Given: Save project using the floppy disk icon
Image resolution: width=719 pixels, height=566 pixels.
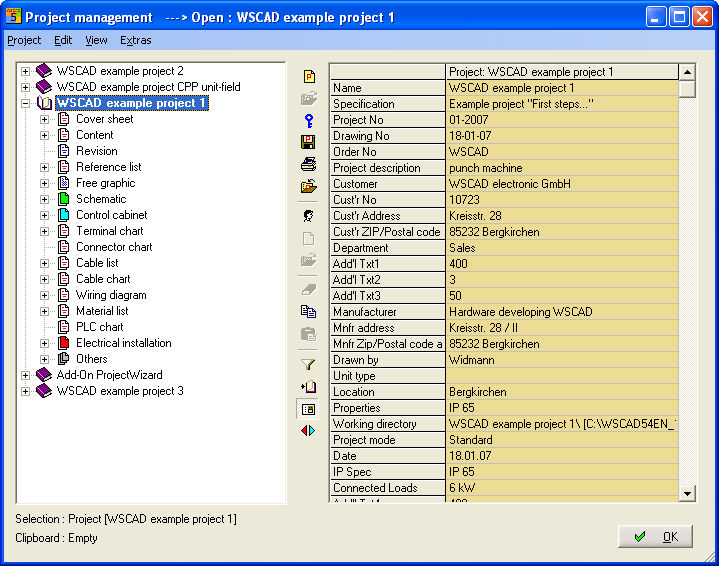Looking at the screenshot, I should (x=308, y=142).
